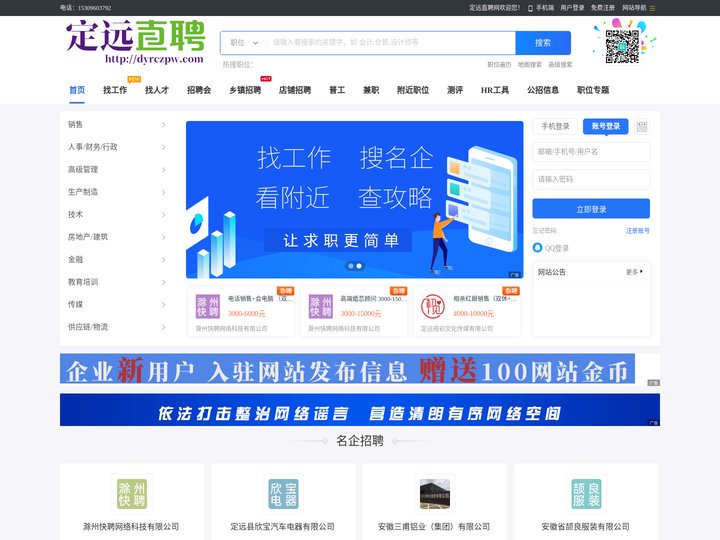Select the second banner carousel dot
The image size is (720, 540).
(359, 266)
